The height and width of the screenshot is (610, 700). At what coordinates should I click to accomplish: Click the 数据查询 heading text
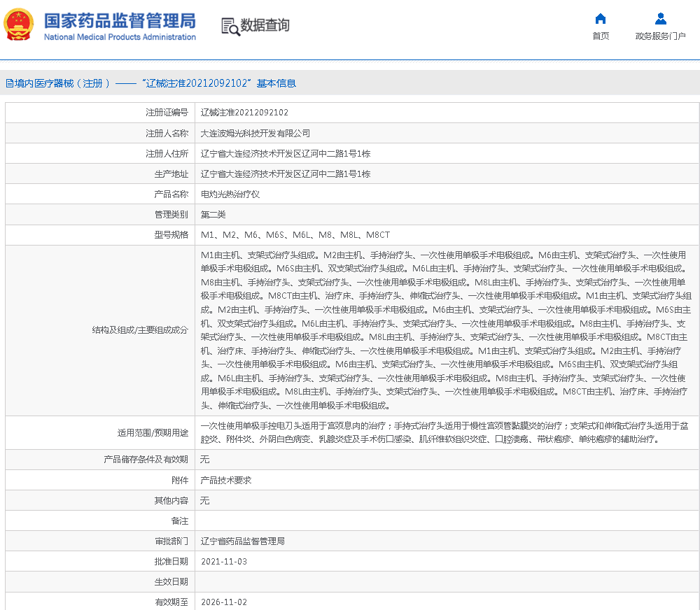point(265,26)
